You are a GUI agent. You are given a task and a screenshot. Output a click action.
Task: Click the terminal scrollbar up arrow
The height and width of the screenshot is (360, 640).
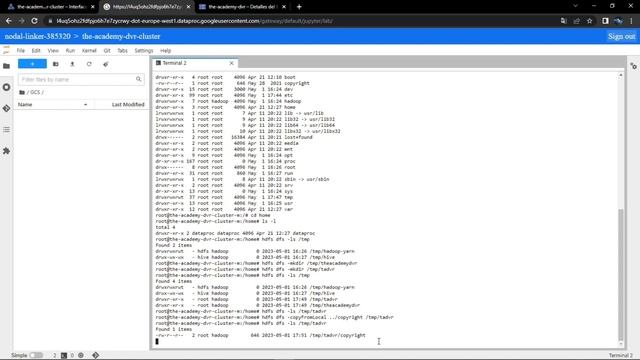(621, 76)
